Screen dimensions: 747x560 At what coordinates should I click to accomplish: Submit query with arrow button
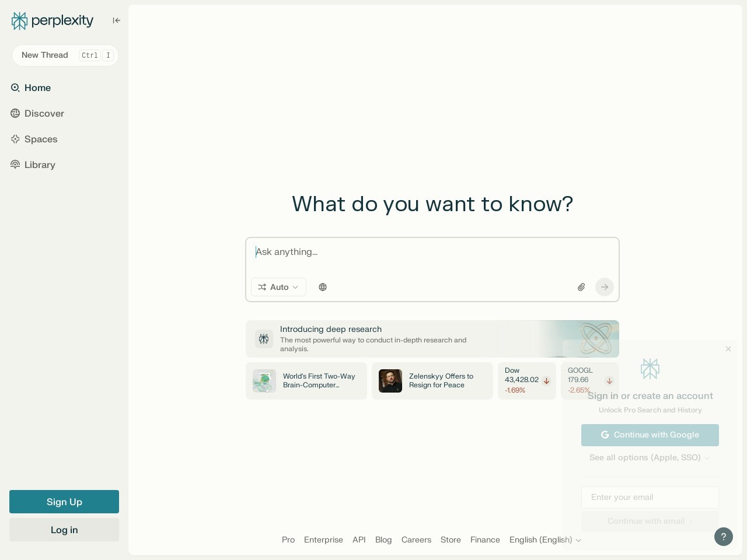(x=605, y=287)
